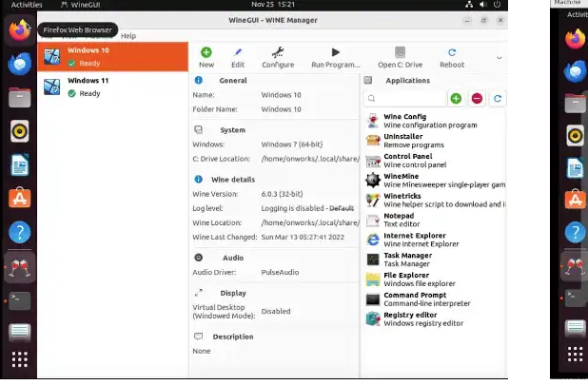Open Terminal from the dock
Image resolution: width=588 pixels, height=385 pixels.
pos(19,300)
